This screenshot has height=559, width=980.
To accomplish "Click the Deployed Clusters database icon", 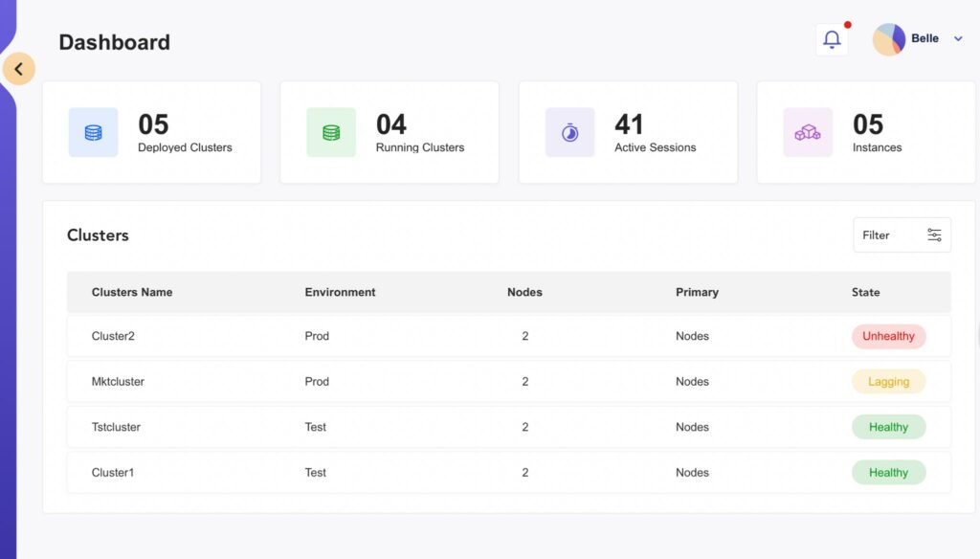I will tap(93, 133).
